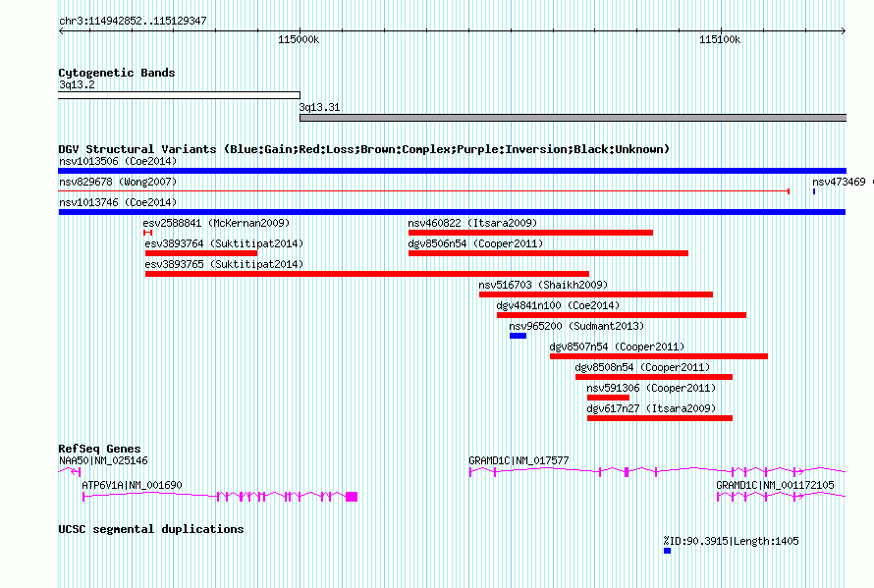Select short red bar nsv591306 (Cooper2011)
The width and height of the screenshot is (874, 588).
click(x=608, y=398)
